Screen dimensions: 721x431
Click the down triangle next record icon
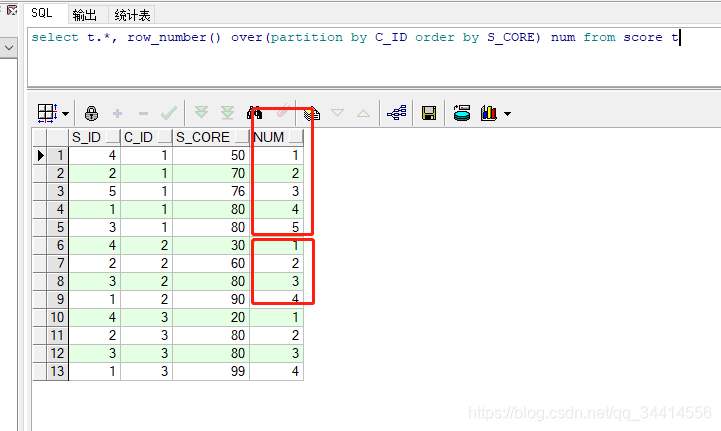[338, 113]
